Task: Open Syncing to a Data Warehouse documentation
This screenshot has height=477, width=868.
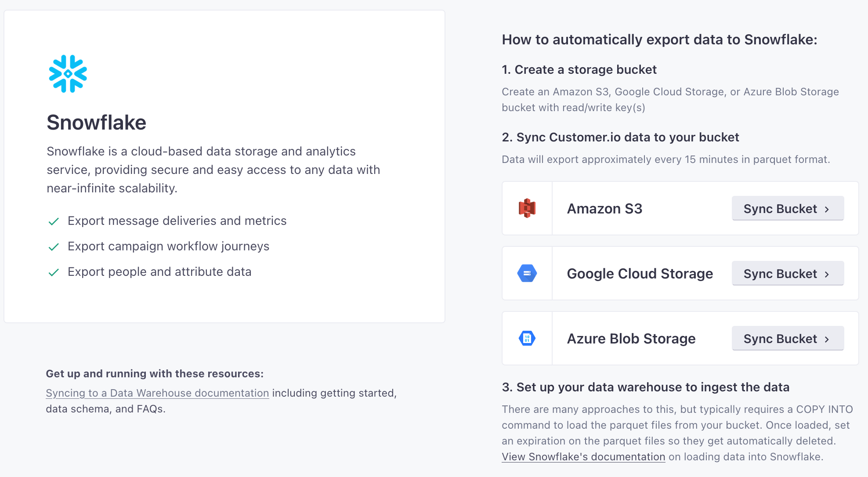Action: [x=157, y=393]
